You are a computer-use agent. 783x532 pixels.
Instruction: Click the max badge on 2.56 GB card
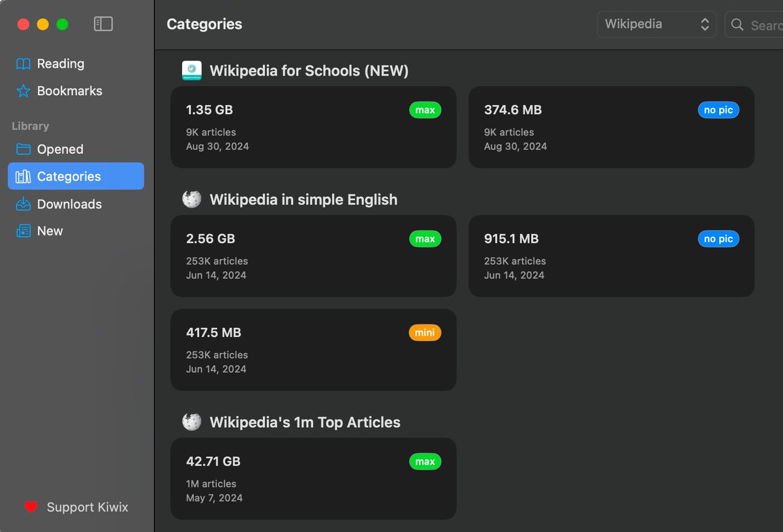(x=425, y=239)
